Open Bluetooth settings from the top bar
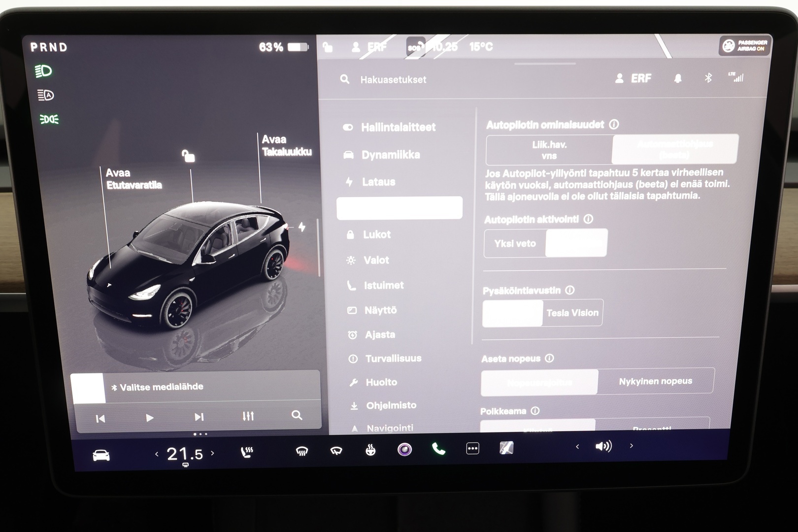798x532 pixels. point(709,77)
